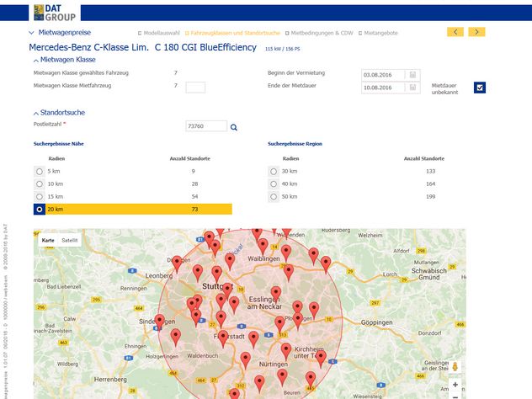532x399 pixels.
Task: Click the Göppingen label on the map
Action: point(376,322)
